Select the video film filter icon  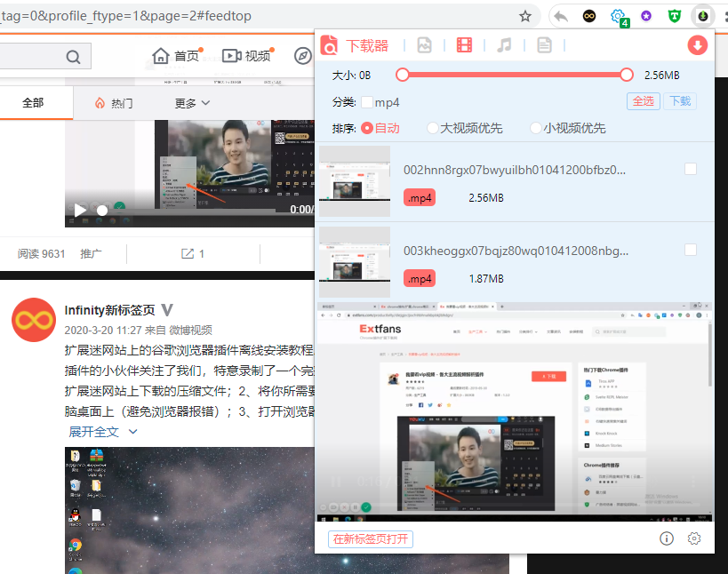pos(465,45)
